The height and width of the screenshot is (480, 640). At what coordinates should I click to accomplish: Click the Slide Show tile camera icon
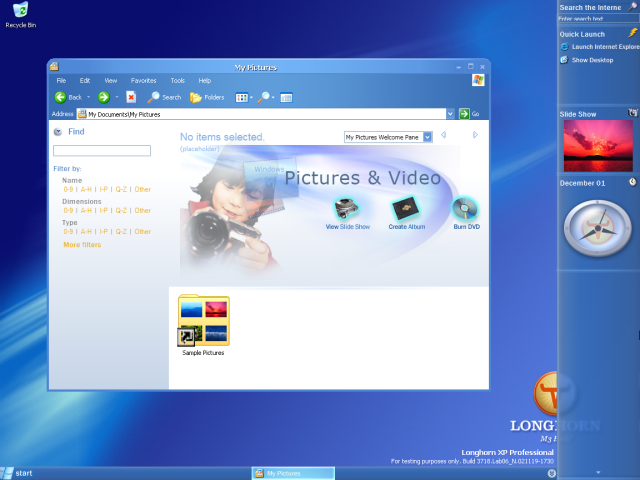633,112
